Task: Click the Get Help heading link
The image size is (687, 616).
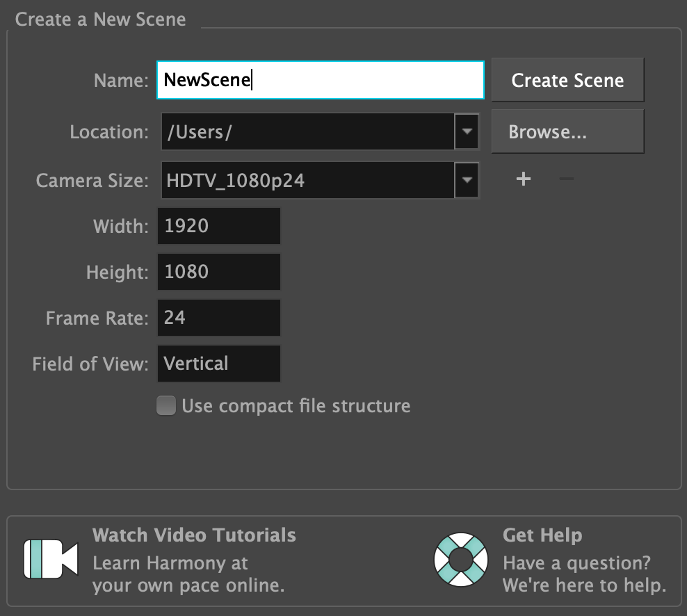Action: 542,535
